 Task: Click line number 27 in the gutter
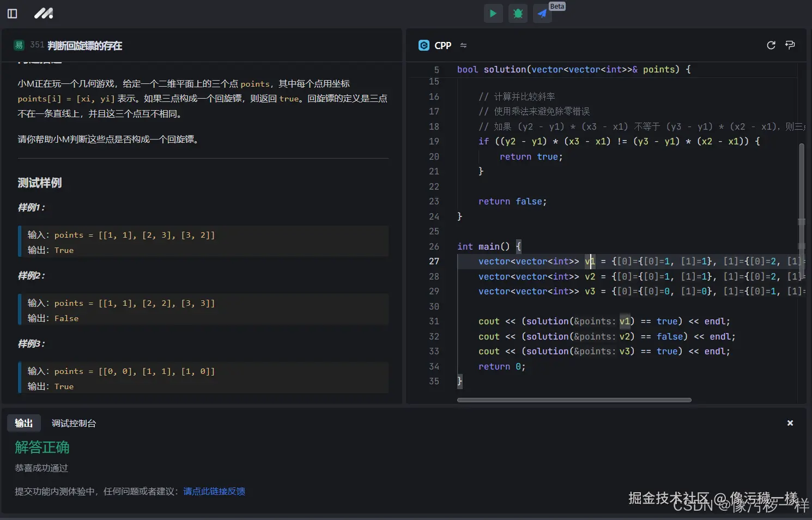click(434, 261)
